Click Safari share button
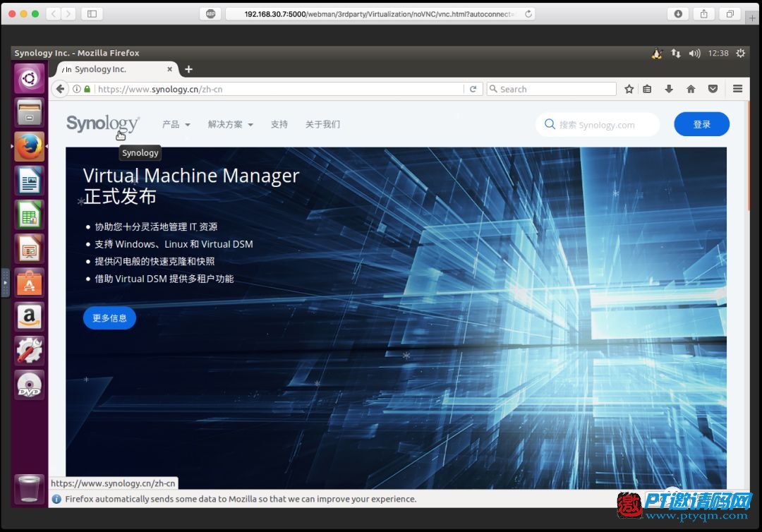The width and height of the screenshot is (762, 532). click(x=703, y=13)
